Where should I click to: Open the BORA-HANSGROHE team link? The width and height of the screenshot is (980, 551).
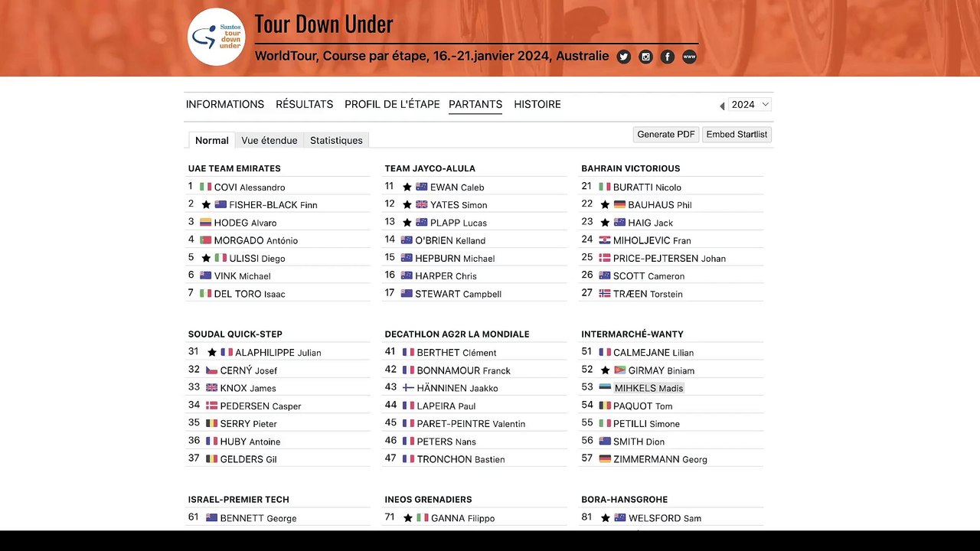point(625,500)
